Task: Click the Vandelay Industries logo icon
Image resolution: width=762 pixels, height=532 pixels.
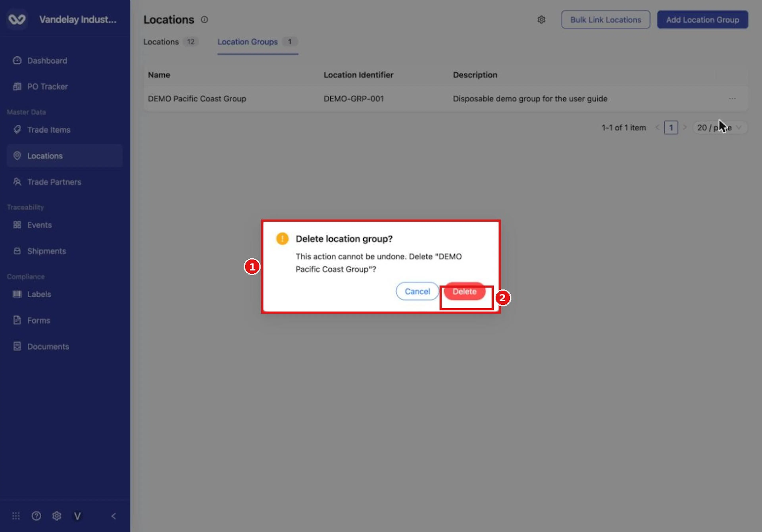Action: pos(17,19)
